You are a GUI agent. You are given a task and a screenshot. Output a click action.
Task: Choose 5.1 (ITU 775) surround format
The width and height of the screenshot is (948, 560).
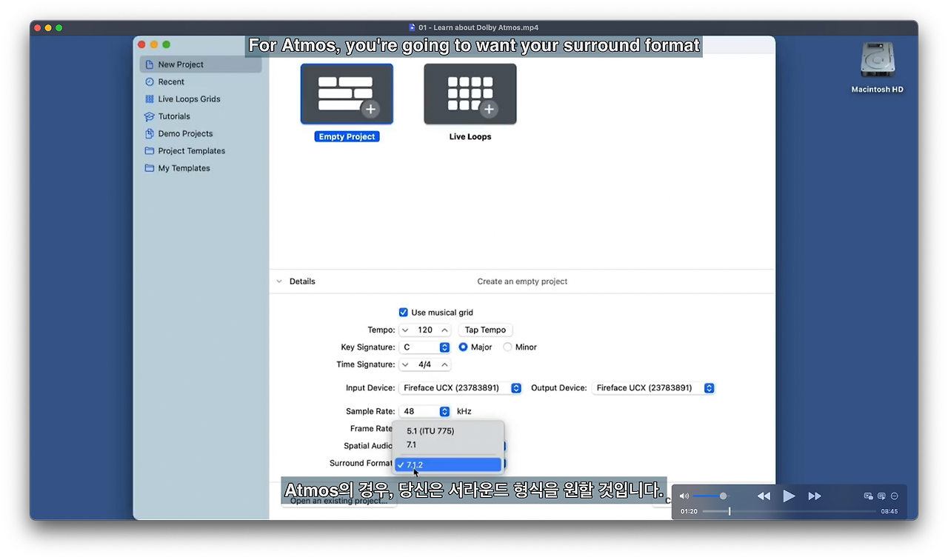point(448,431)
